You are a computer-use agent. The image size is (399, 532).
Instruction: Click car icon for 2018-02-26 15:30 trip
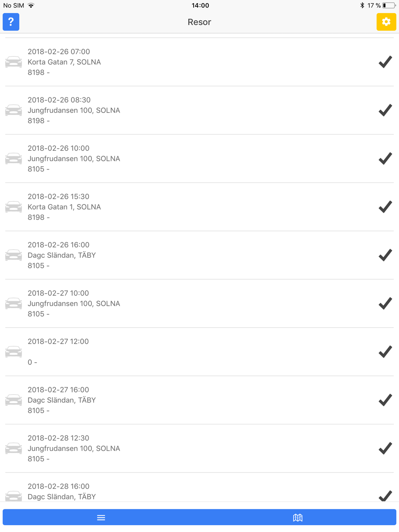point(14,207)
